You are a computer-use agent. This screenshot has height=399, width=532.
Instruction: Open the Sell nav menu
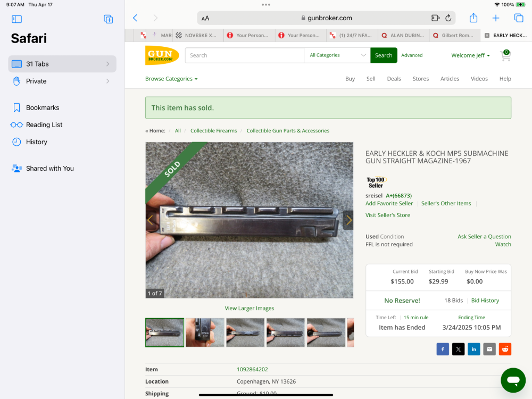click(370, 79)
